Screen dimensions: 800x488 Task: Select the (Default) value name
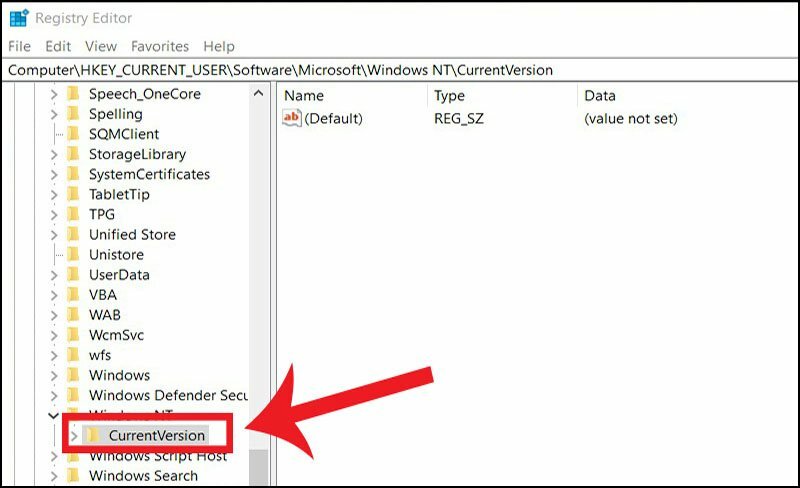(x=334, y=118)
